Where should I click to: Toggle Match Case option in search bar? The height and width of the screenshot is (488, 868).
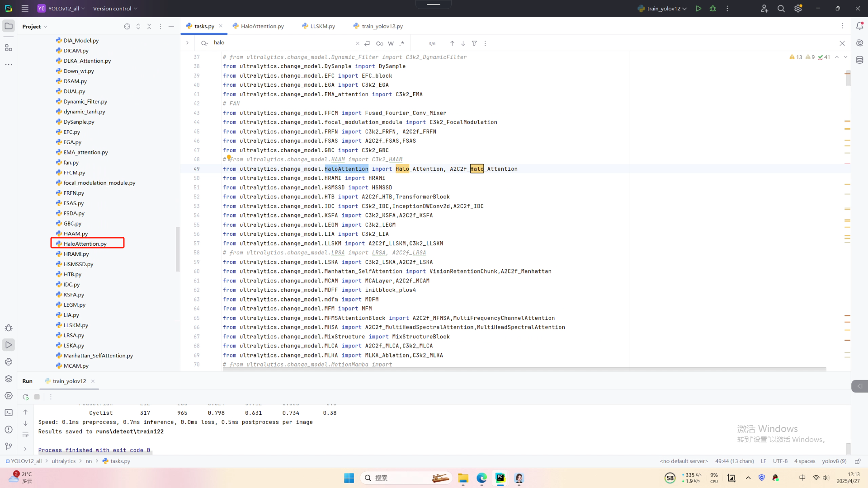pos(379,43)
